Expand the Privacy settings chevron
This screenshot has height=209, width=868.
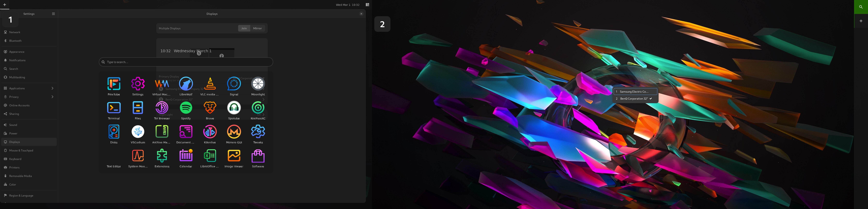point(52,97)
